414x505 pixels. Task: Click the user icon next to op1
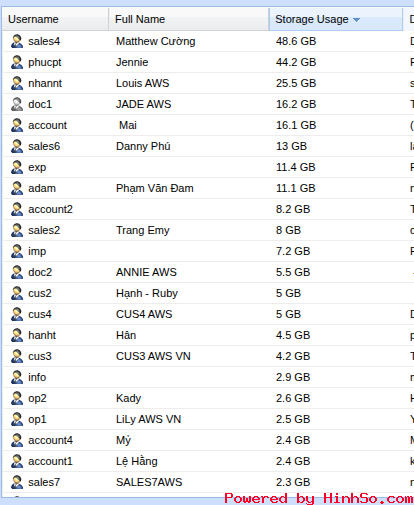[17, 419]
